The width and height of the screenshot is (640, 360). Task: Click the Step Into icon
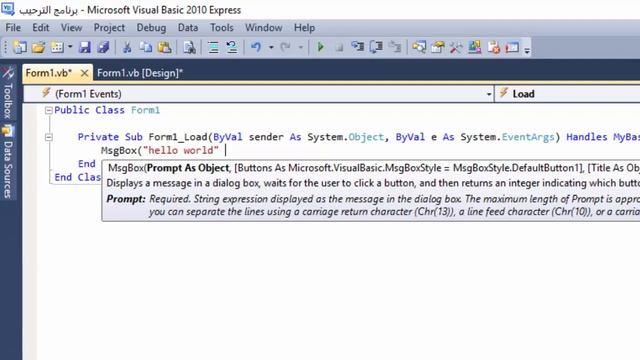[357, 47]
